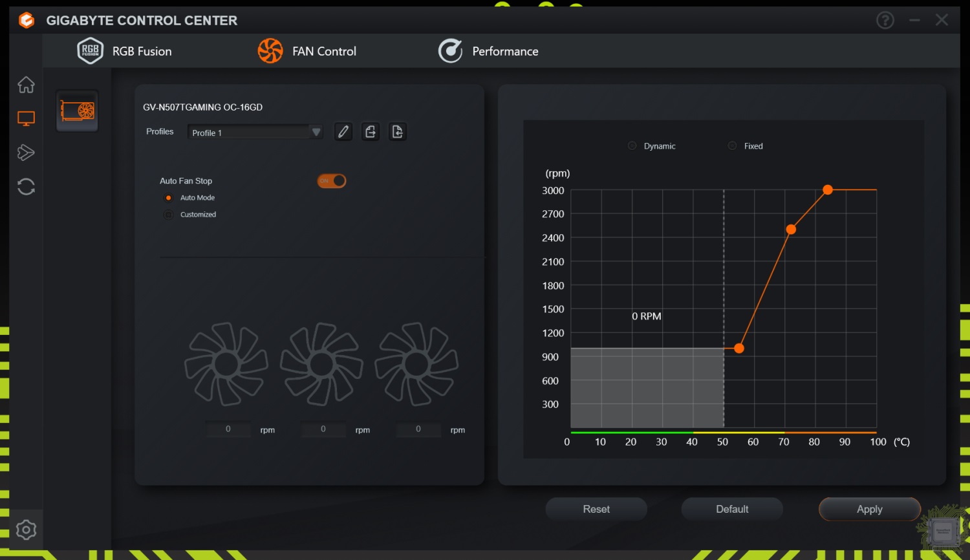The width and height of the screenshot is (970, 560).
Task: Click the RGB Fusion icon
Action: coord(90,51)
